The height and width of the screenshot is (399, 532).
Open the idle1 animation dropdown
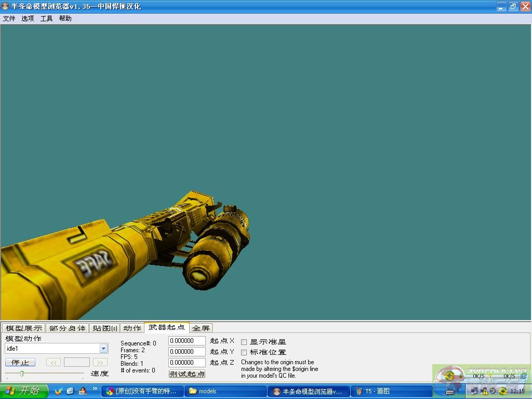pyautogui.click(x=103, y=349)
